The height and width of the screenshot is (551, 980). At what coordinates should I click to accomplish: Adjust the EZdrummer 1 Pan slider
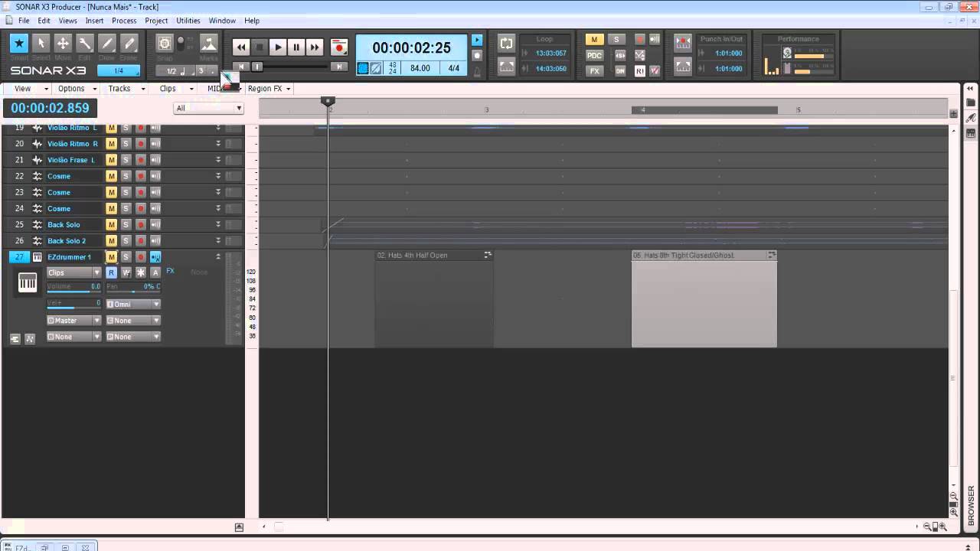(x=133, y=288)
